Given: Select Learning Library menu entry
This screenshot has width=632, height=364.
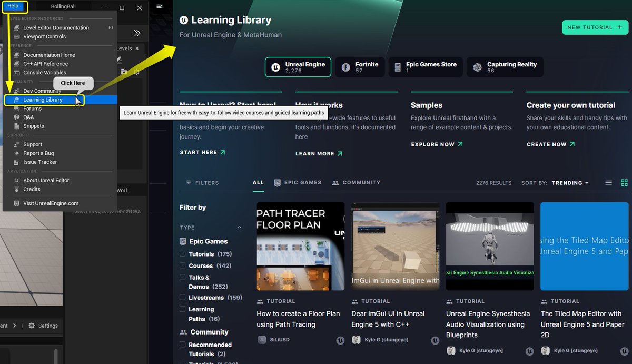Looking at the screenshot, I should coord(61,100).
